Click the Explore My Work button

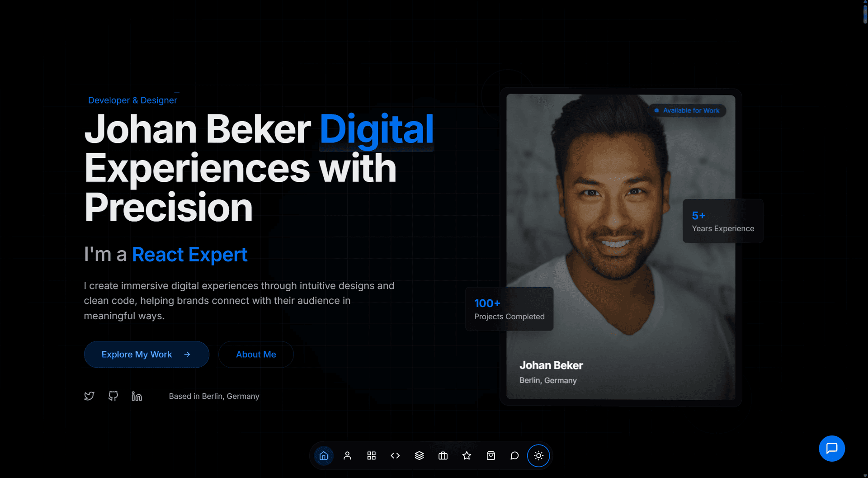[146, 355]
